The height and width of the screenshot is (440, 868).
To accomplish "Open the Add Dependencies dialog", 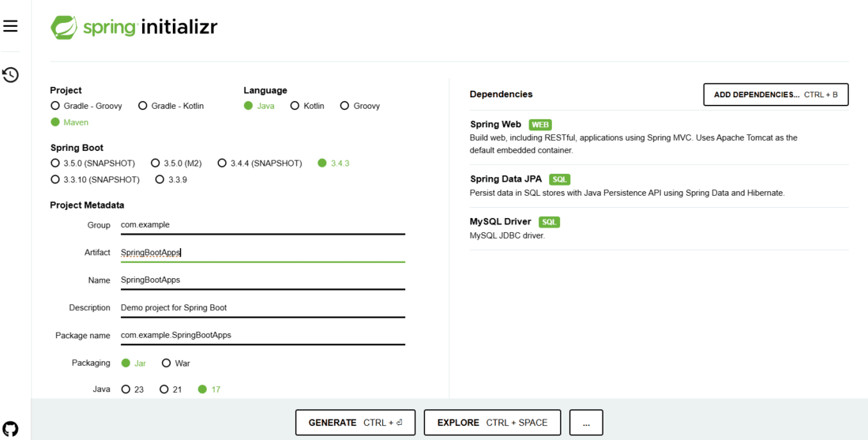I will tap(776, 95).
